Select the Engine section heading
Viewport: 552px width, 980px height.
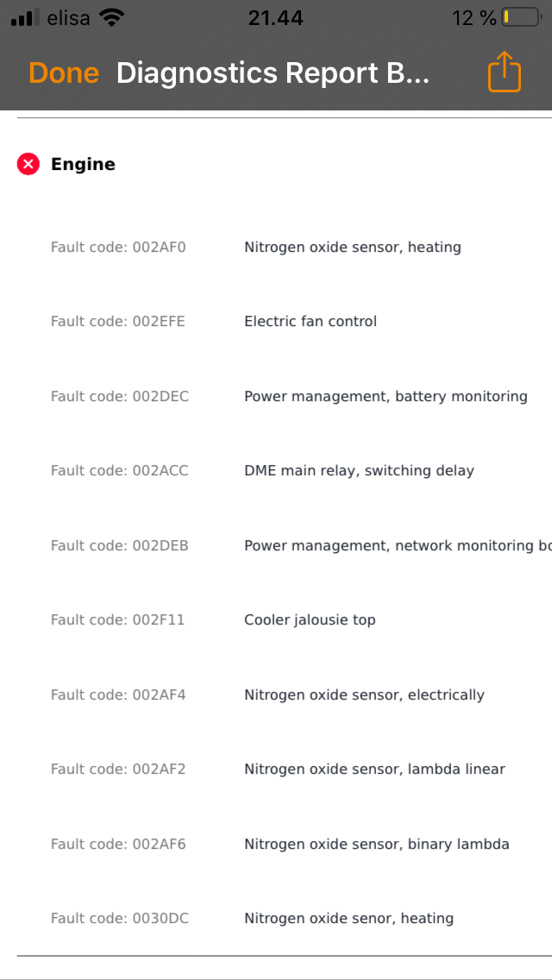[x=83, y=164]
